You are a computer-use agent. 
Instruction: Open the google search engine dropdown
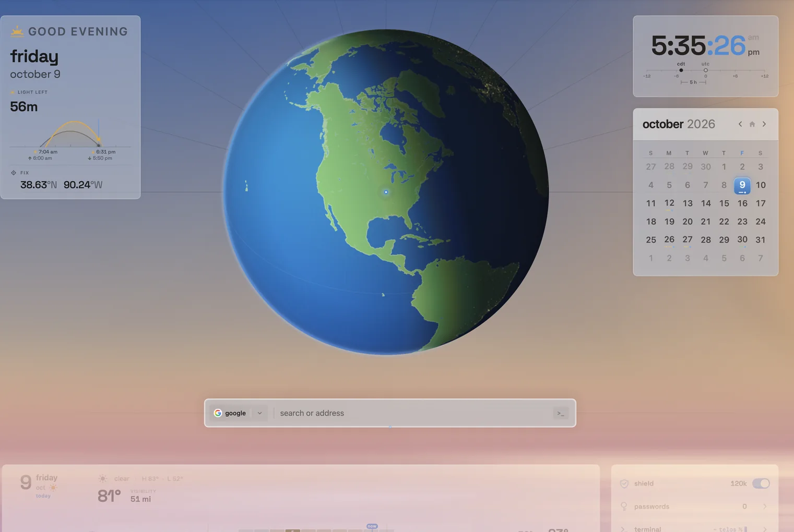[x=259, y=413]
